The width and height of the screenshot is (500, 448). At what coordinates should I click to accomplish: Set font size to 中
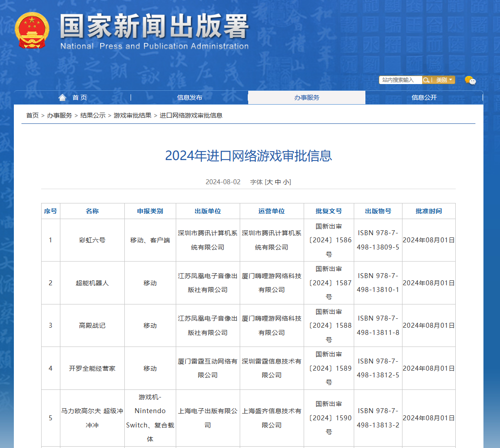[278, 182]
